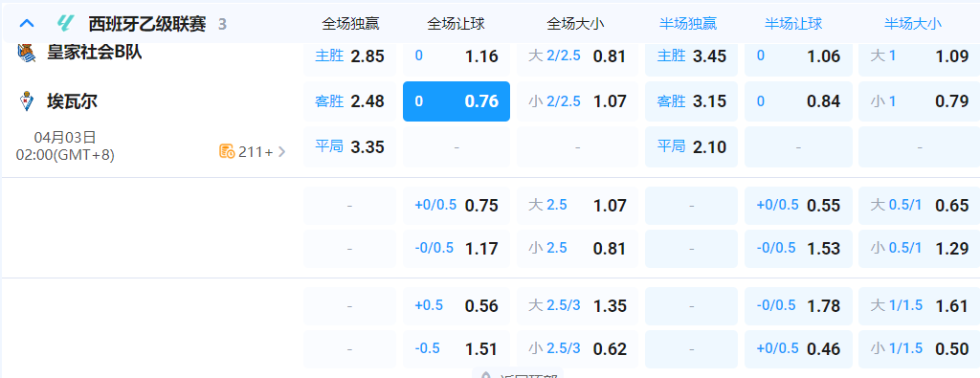This screenshot has height=378, width=980.
Task: Bet on 半场 平局 at 2.10
Action: (691, 146)
